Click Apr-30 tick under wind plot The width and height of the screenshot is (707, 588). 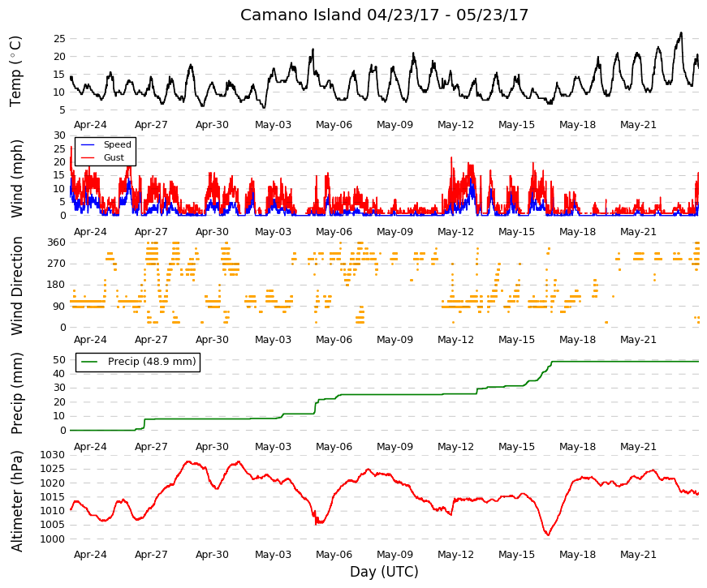pyautogui.click(x=212, y=232)
